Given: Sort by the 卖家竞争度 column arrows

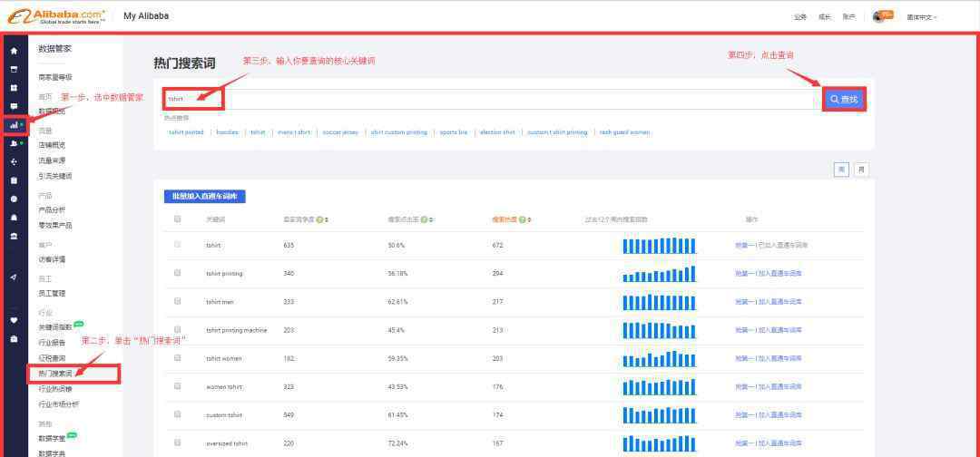Looking at the screenshot, I should point(327,219).
